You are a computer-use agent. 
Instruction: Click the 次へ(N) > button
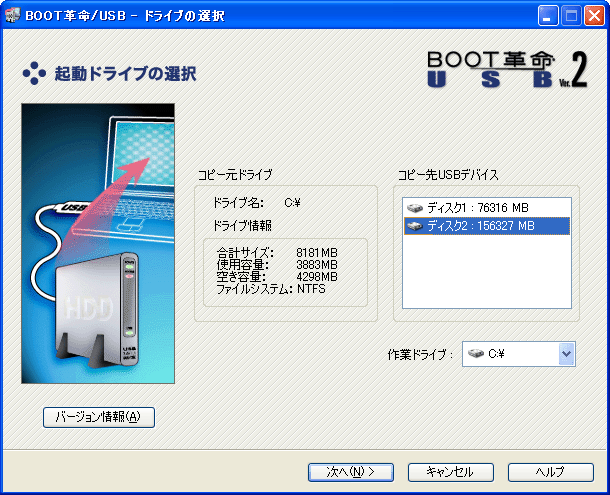coord(351,472)
